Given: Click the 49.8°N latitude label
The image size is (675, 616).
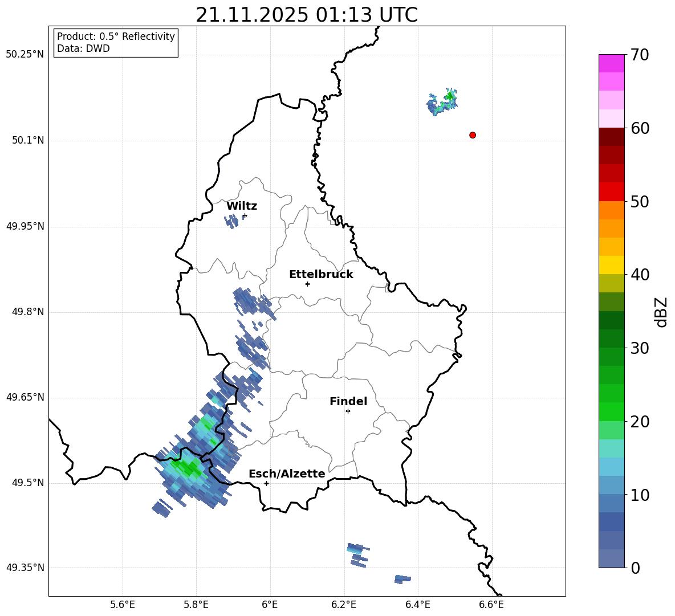Looking at the screenshot, I should [x=28, y=312].
